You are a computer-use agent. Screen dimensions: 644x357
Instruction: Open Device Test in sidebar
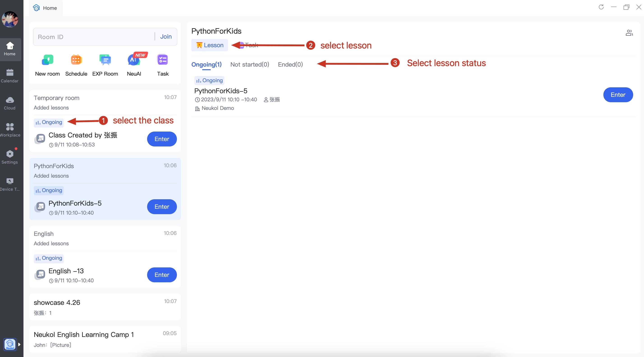[9, 184]
